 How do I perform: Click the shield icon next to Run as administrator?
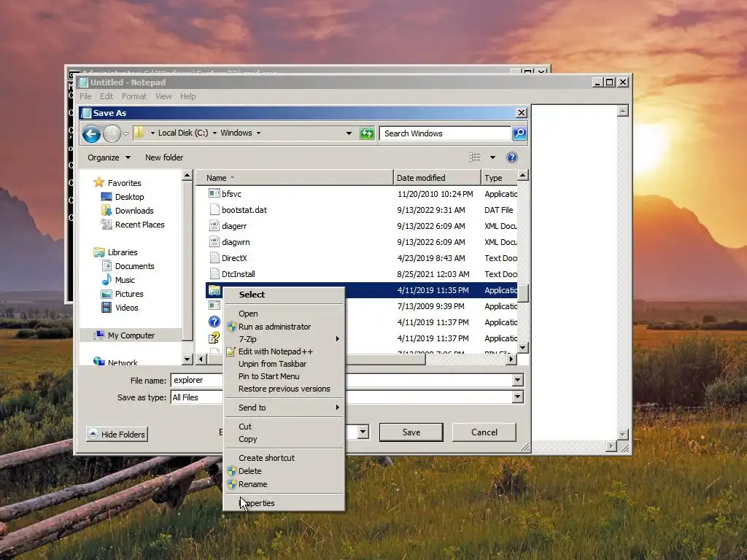231,327
